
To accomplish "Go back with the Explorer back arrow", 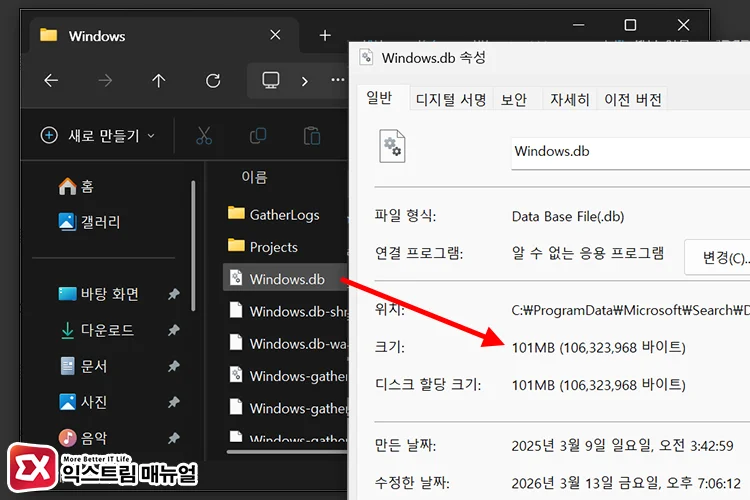I will point(51,80).
